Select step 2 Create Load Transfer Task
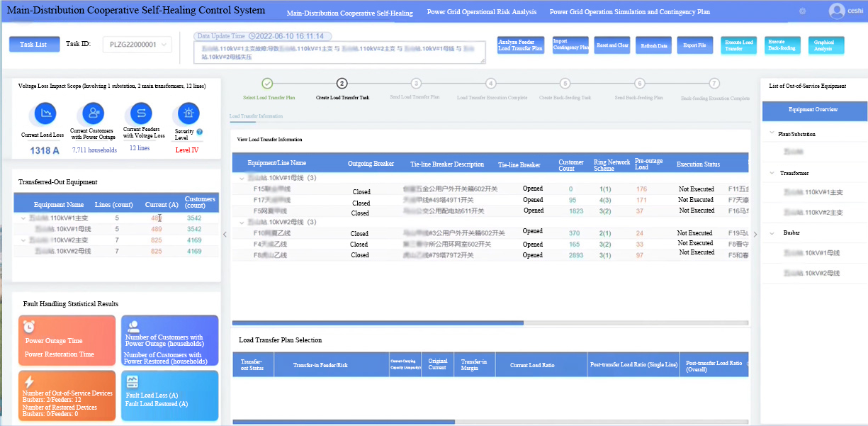The image size is (868, 426). pyautogui.click(x=342, y=84)
